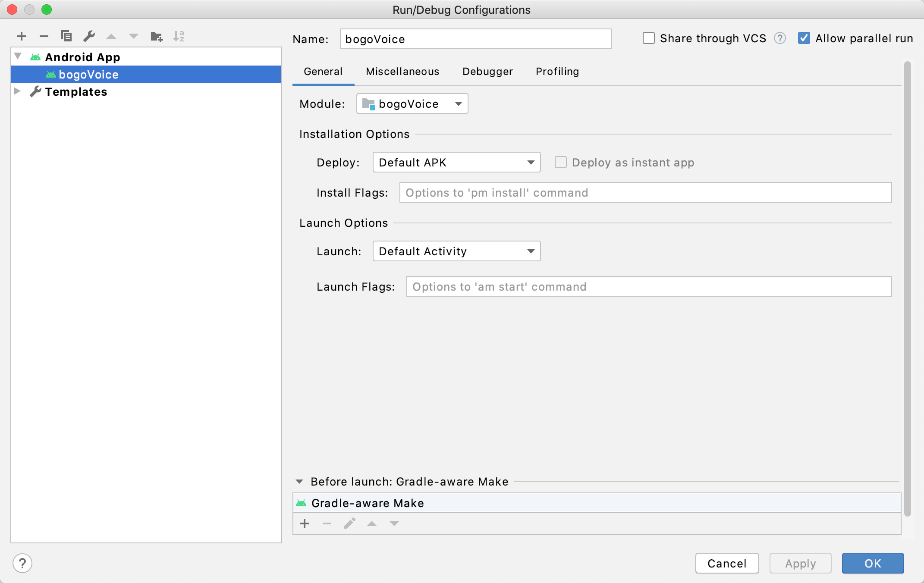Click the remove configuration minus icon
Image resolution: width=924 pixels, height=583 pixels.
pos(44,36)
